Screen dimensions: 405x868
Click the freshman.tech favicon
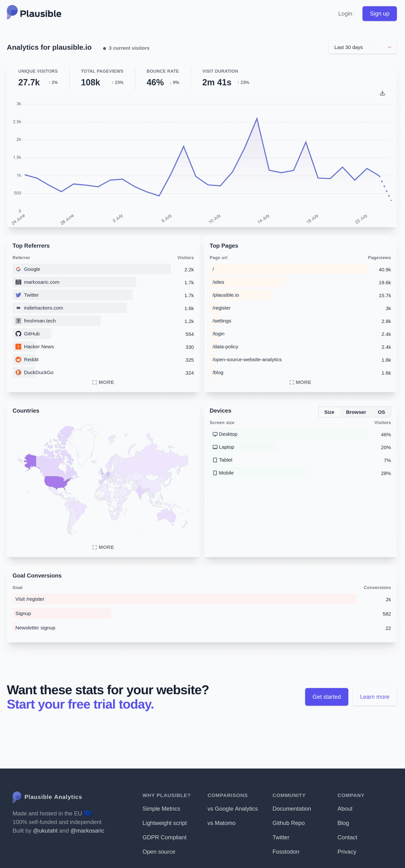point(18,321)
